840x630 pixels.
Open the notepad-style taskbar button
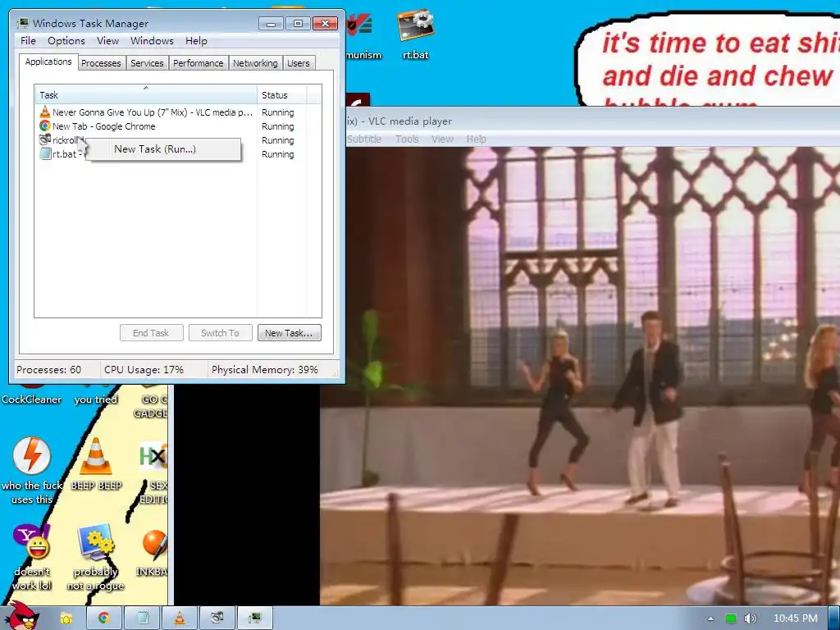pyautogui.click(x=143, y=619)
